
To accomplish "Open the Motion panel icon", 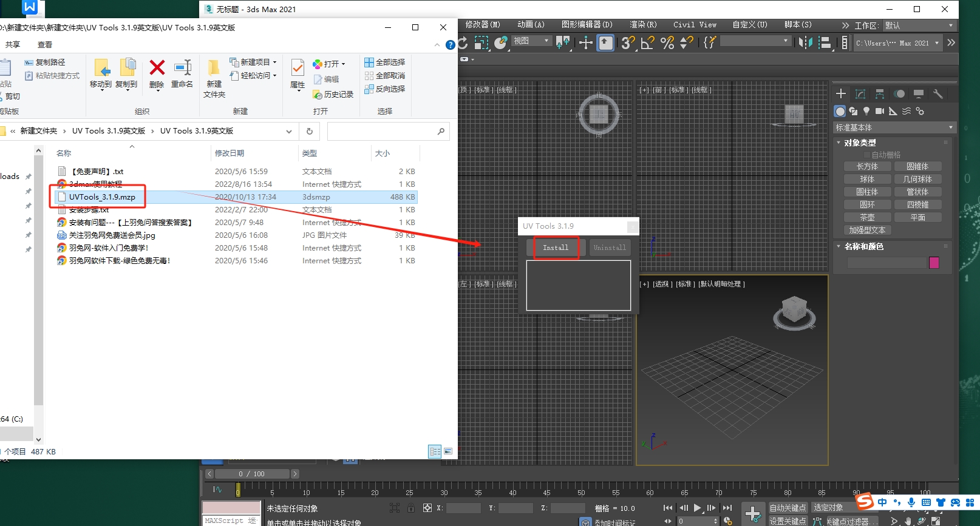I will [x=899, y=93].
